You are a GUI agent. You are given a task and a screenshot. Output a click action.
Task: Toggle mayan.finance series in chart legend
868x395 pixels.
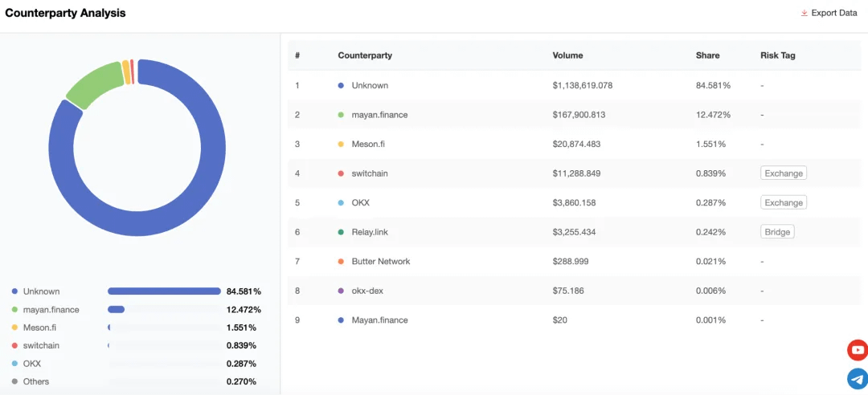(x=45, y=310)
